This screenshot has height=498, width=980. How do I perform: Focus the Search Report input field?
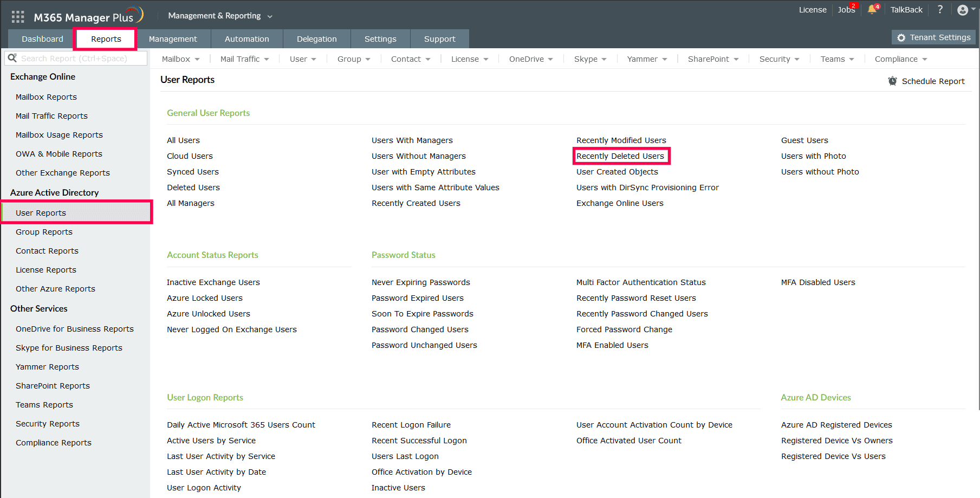[x=76, y=58]
